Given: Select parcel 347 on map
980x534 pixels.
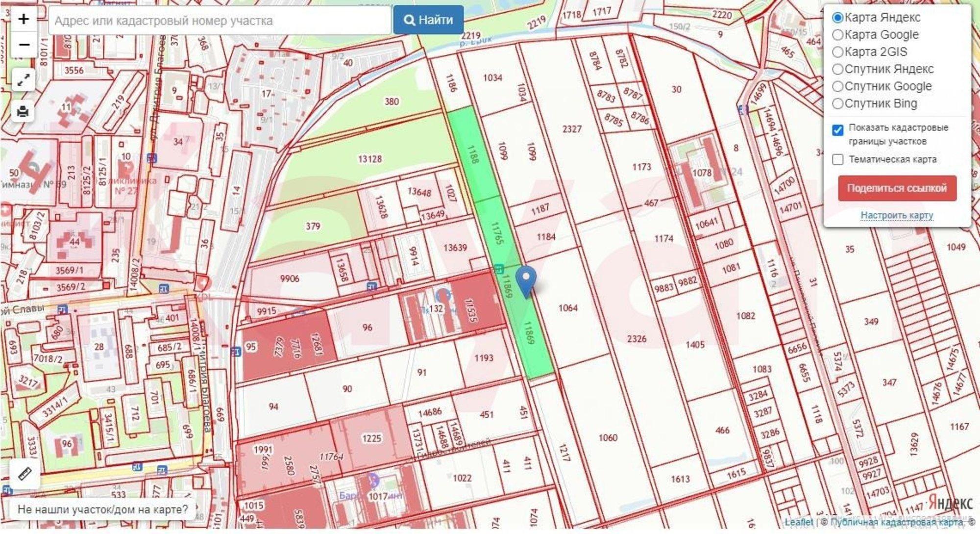Looking at the screenshot, I should 889,382.
